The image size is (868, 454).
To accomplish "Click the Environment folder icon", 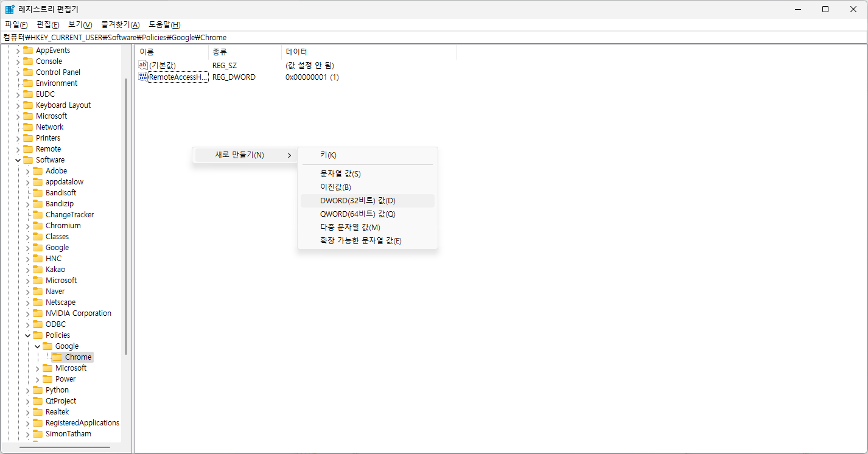I will pos(28,83).
